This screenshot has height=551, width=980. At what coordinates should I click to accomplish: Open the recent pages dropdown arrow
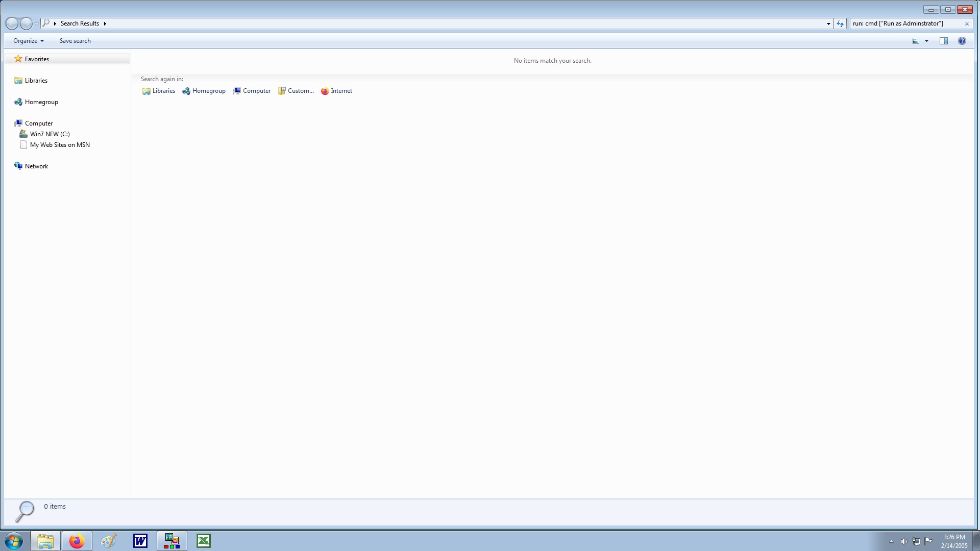coord(36,24)
